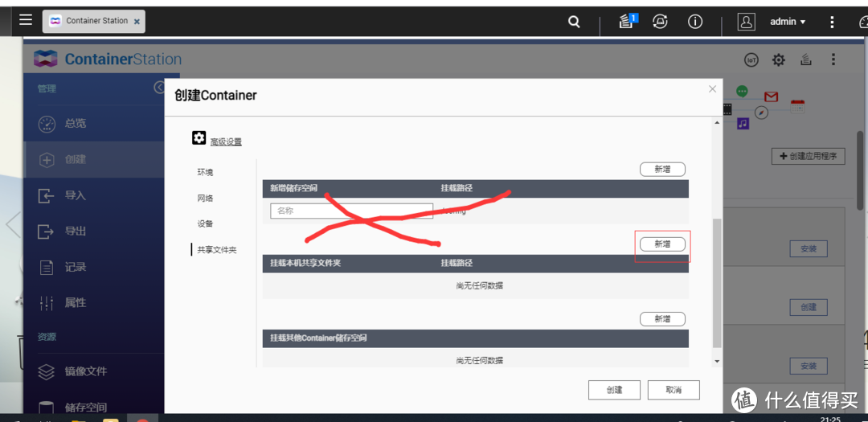The width and height of the screenshot is (868, 422).
Task: Click the 记录 document icon
Action: (47, 268)
